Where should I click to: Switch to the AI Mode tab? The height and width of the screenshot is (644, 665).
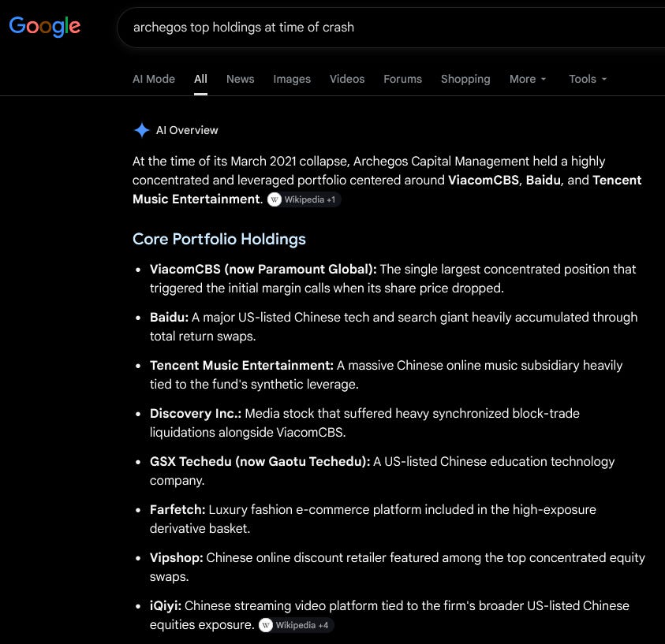click(154, 79)
